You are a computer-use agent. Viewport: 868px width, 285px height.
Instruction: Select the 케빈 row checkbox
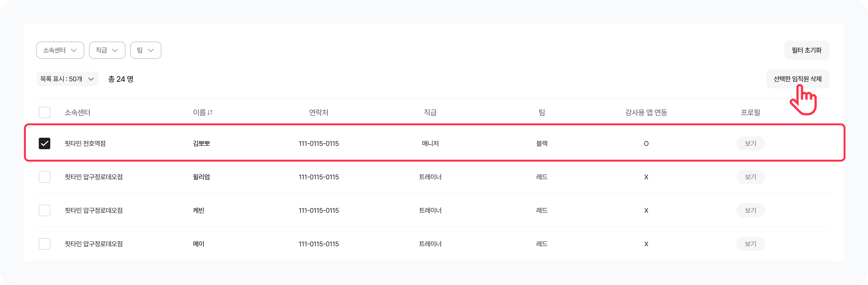pos(45,210)
